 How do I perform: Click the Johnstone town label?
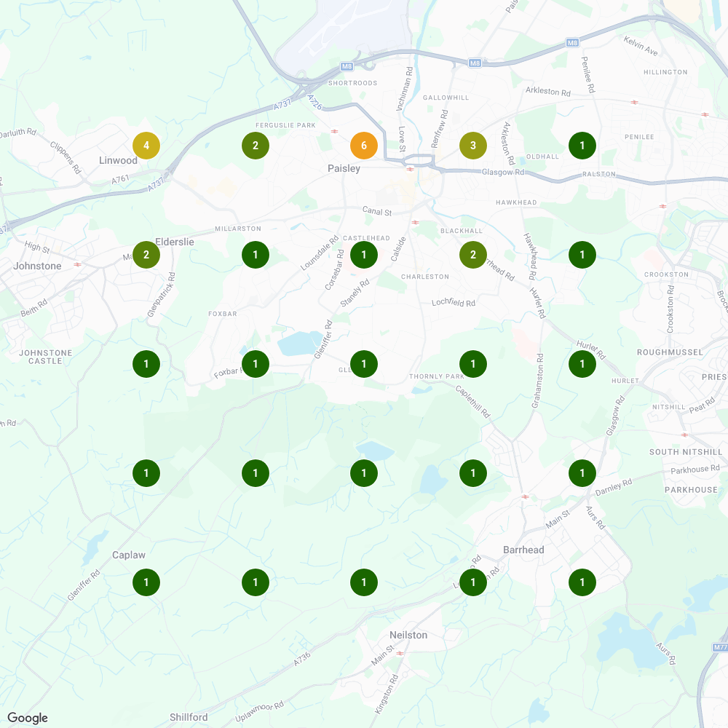pyautogui.click(x=37, y=266)
